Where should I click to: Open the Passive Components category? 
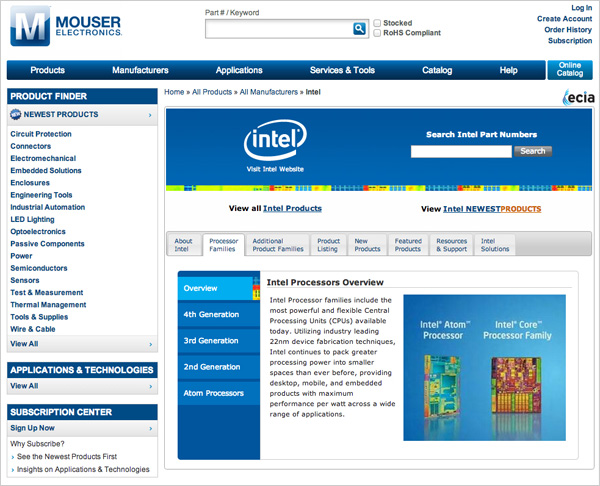(x=47, y=244)
